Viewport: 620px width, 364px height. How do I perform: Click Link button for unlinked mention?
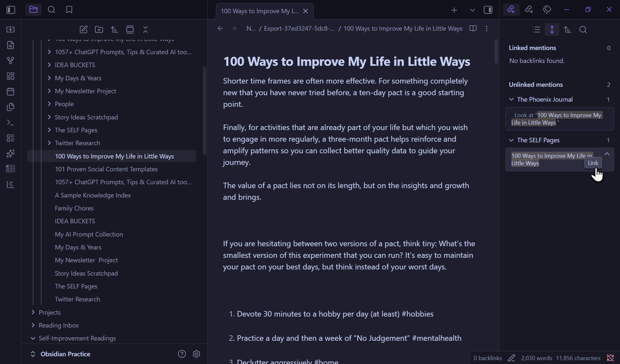(x=593, y=163)
